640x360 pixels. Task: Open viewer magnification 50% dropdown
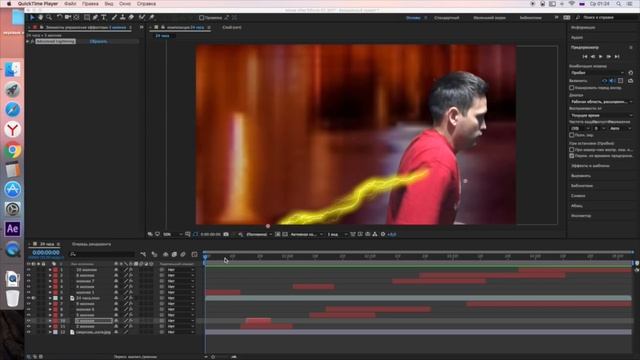[172, 234]
